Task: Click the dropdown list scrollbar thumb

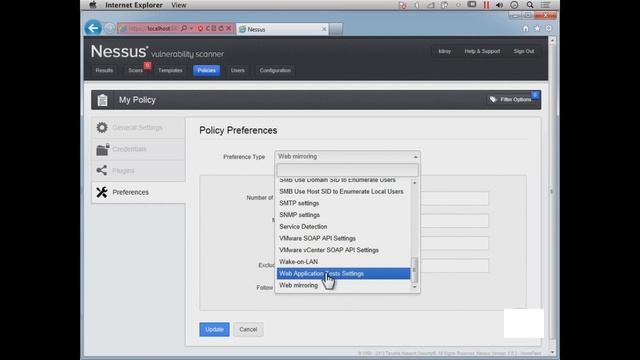Action: pos(414,270)
